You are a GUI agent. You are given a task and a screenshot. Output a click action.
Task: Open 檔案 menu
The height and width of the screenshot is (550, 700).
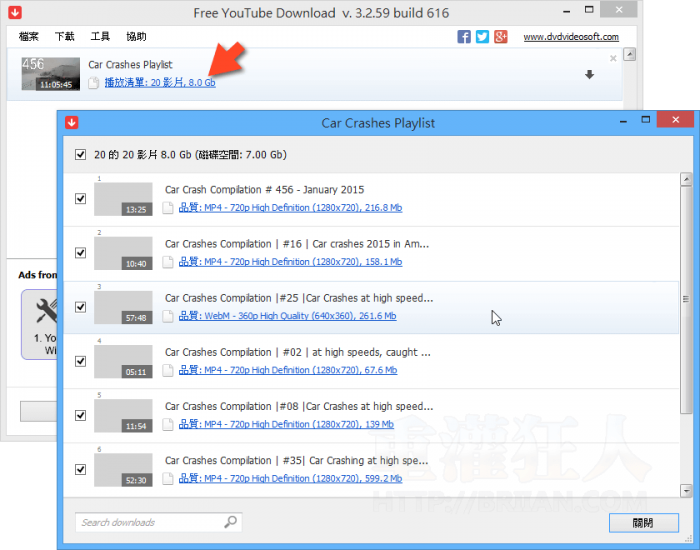tap(29, 37)
